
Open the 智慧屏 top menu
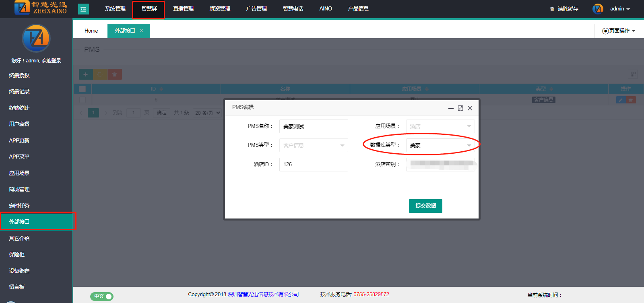pos(149,9)
